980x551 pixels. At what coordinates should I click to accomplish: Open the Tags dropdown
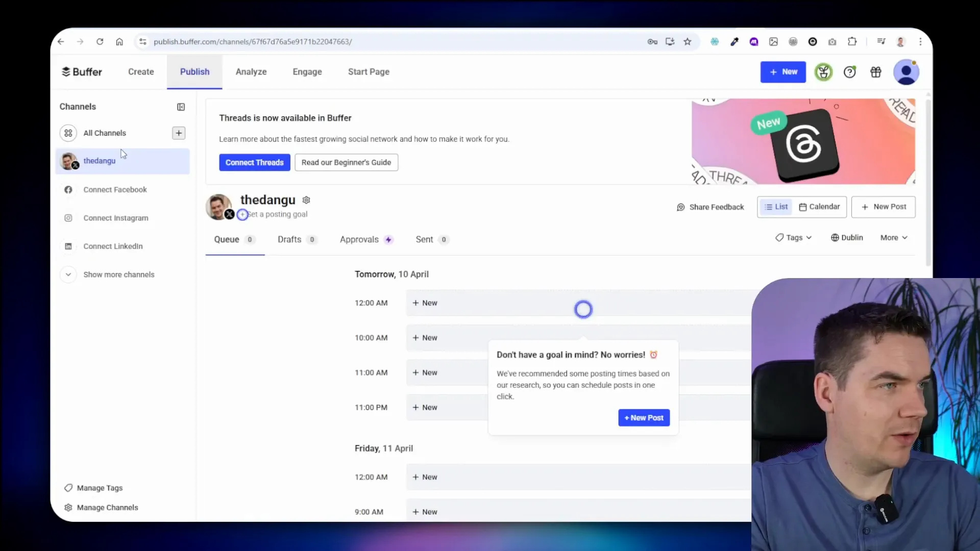pyautogui.click(x=793, y=238)
